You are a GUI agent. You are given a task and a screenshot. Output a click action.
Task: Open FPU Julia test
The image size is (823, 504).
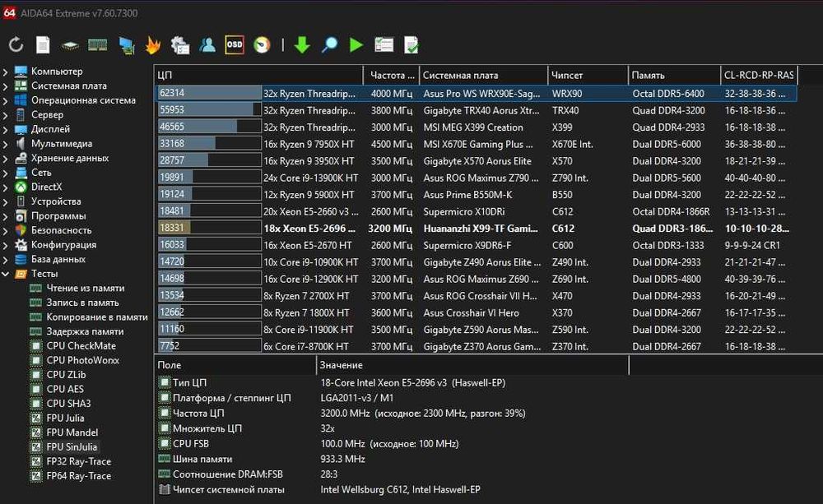pos(65,418)
